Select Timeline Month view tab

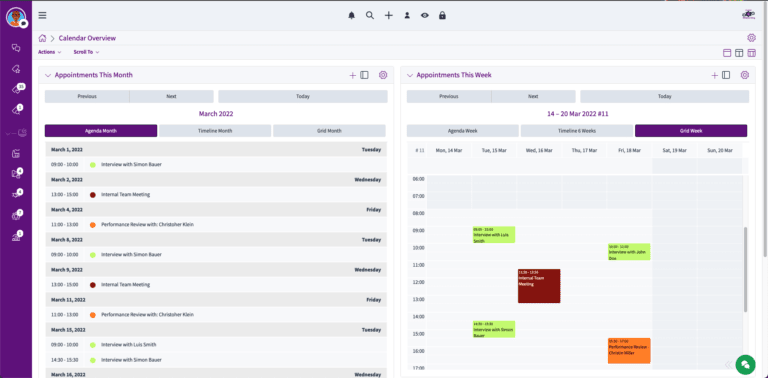(215, 131)
